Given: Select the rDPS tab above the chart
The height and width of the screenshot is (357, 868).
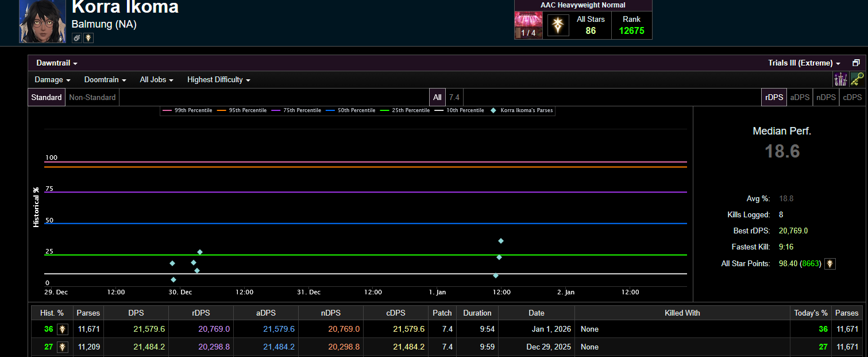Looking at the screenshot, I should [x=774, y=97].
